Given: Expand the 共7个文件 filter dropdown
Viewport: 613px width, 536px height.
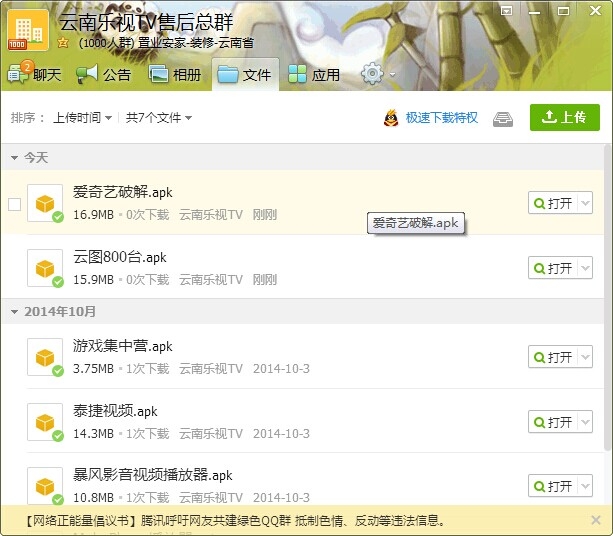Looking at the screenshot, I should [x=159, y=117].
